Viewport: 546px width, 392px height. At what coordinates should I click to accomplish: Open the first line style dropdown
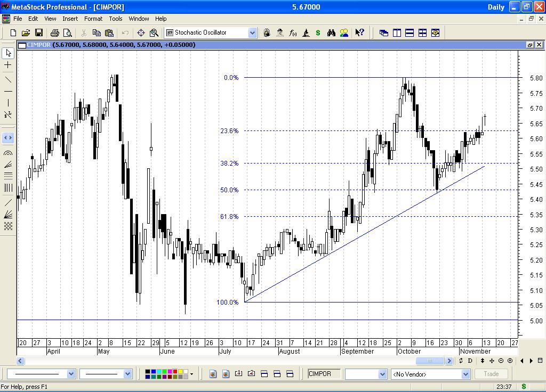click(71, 374)
